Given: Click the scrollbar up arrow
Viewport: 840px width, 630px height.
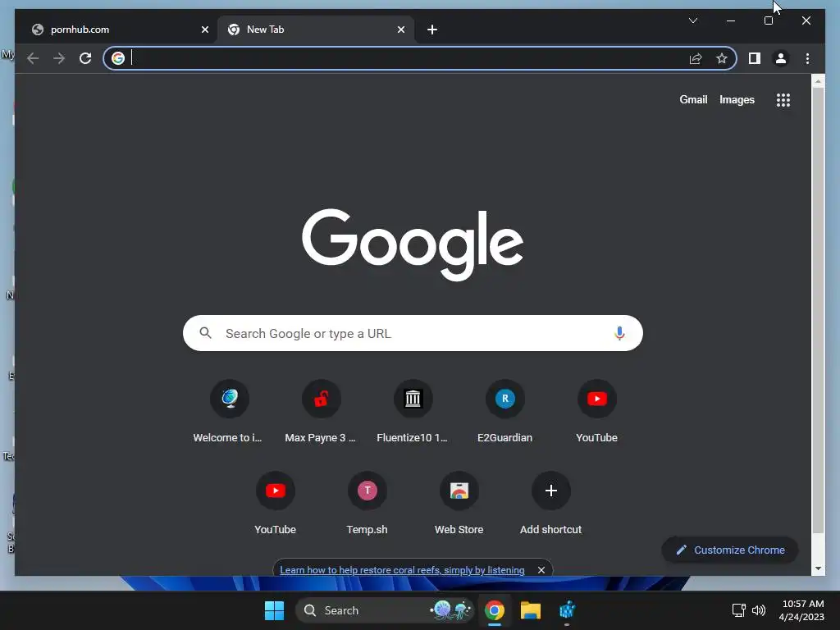Looking at the screenshot, I should pos(818,81).
